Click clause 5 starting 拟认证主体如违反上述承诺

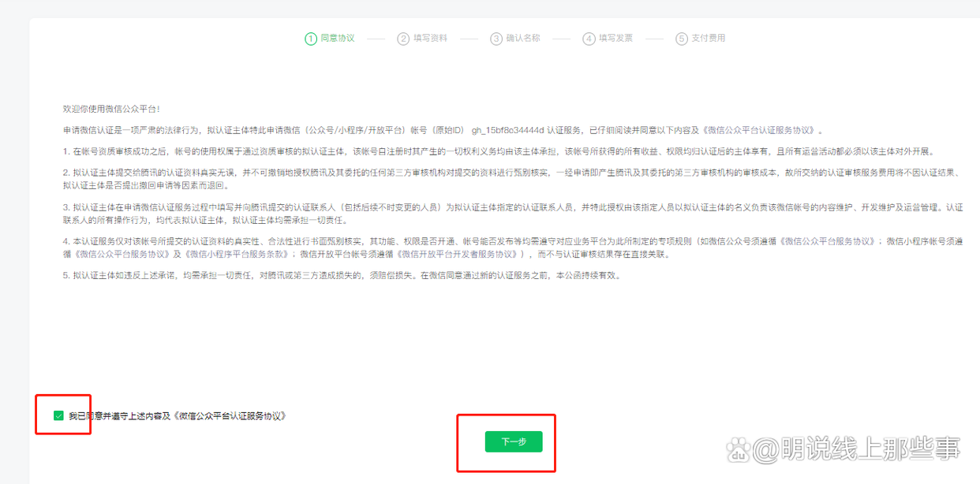tap(342, 276)
